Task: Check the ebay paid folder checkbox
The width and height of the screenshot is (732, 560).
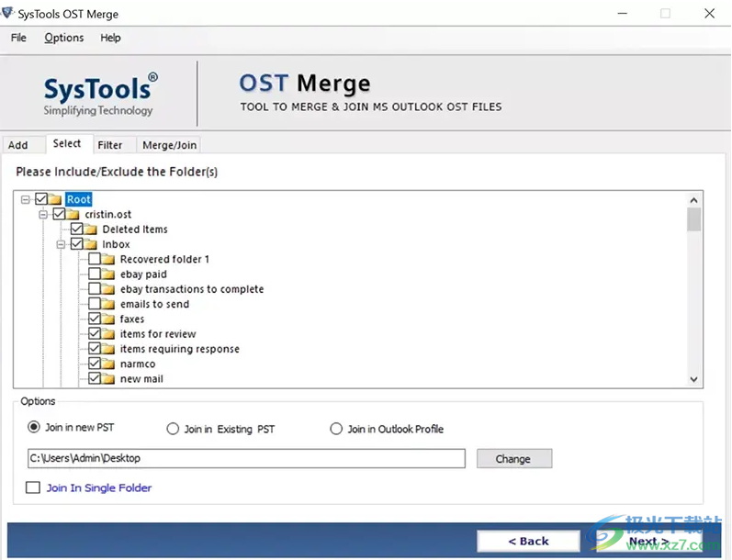Action: 96,274
